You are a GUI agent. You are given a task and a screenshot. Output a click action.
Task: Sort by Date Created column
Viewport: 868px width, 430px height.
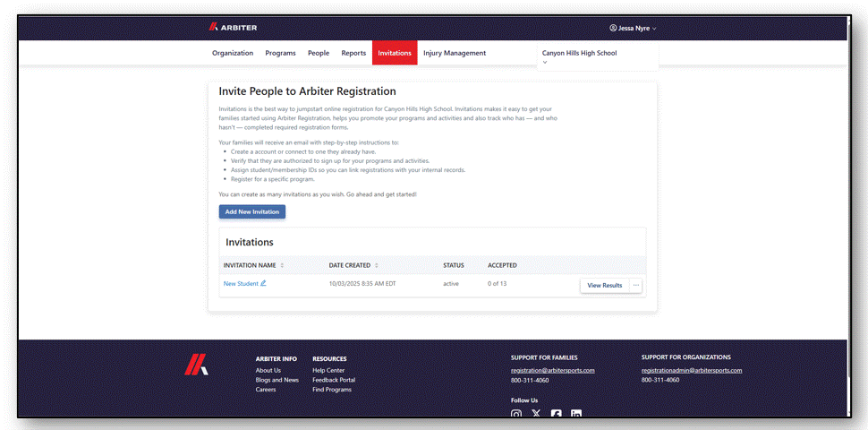pyautogui.click(x=353, y=265)
